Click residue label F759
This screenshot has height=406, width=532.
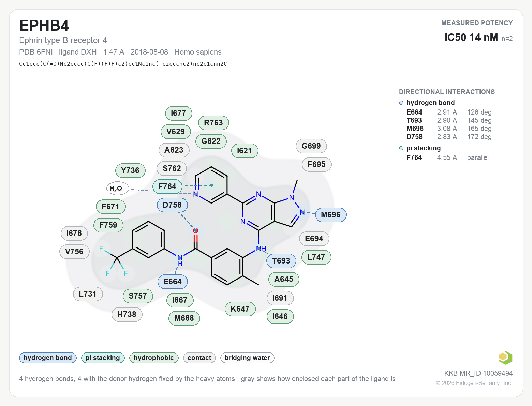point(108,225)
